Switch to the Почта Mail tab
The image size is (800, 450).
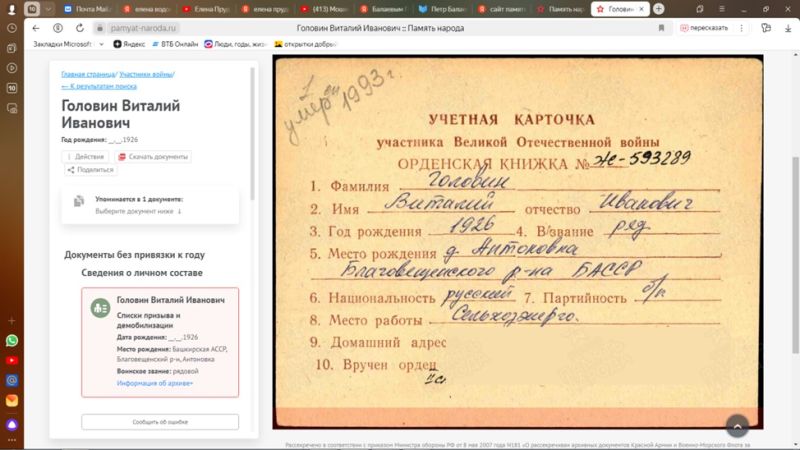[87, 9]
